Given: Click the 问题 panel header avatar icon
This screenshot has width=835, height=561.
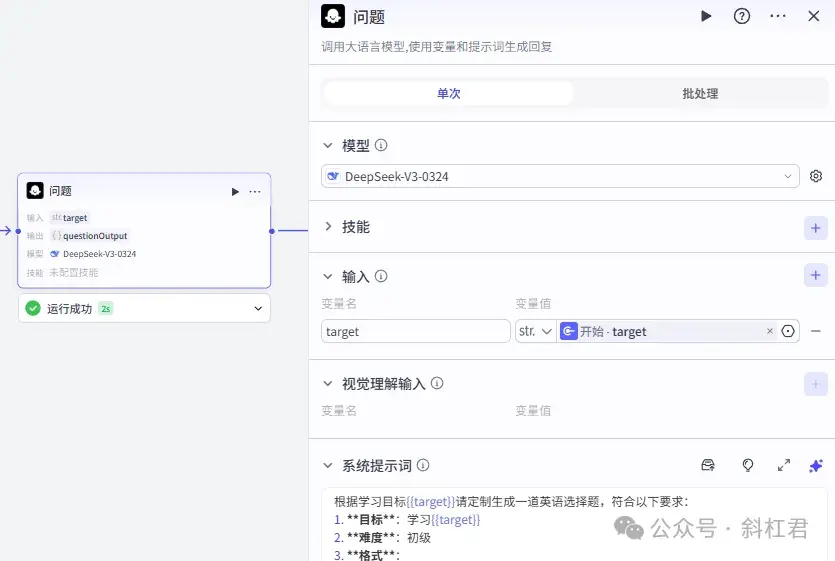Looking at the screenshot, I should [333, 16].
